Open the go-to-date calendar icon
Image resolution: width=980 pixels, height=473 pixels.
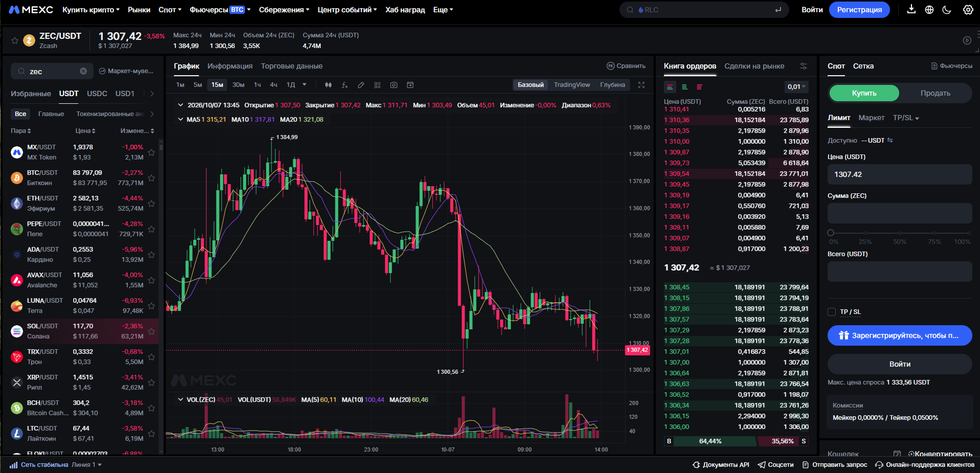click(x=410, y=85)
